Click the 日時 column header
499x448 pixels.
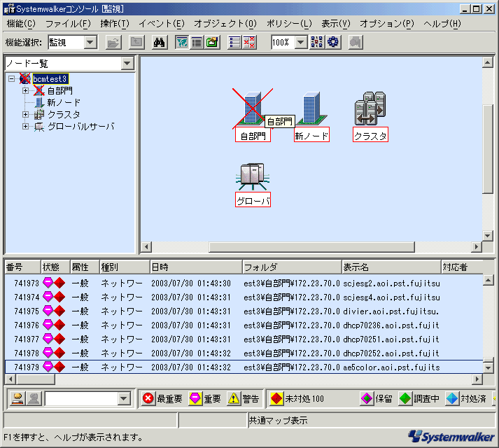[196, 267]
